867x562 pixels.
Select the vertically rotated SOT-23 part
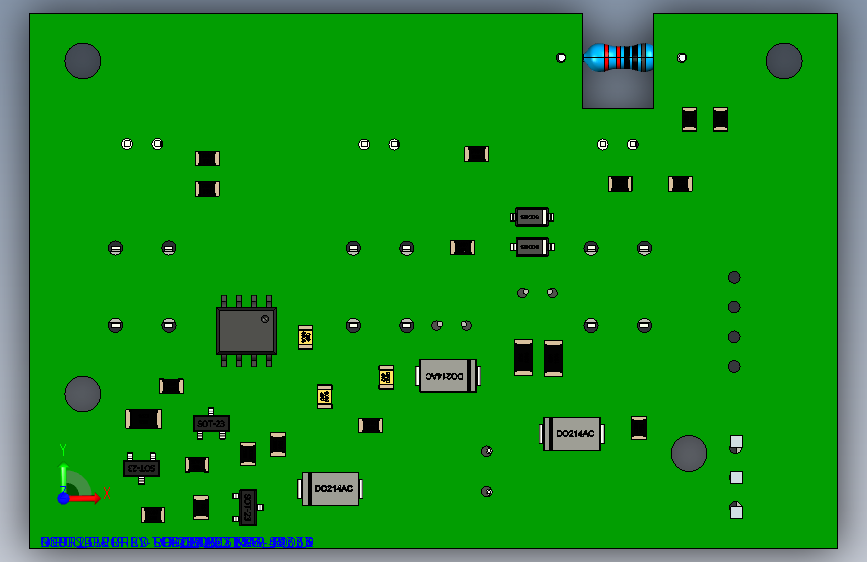[247, 507]
